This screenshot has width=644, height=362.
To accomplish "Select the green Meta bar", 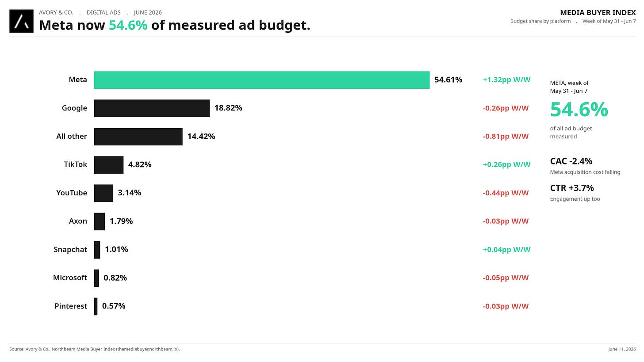I will pos(261,80).
